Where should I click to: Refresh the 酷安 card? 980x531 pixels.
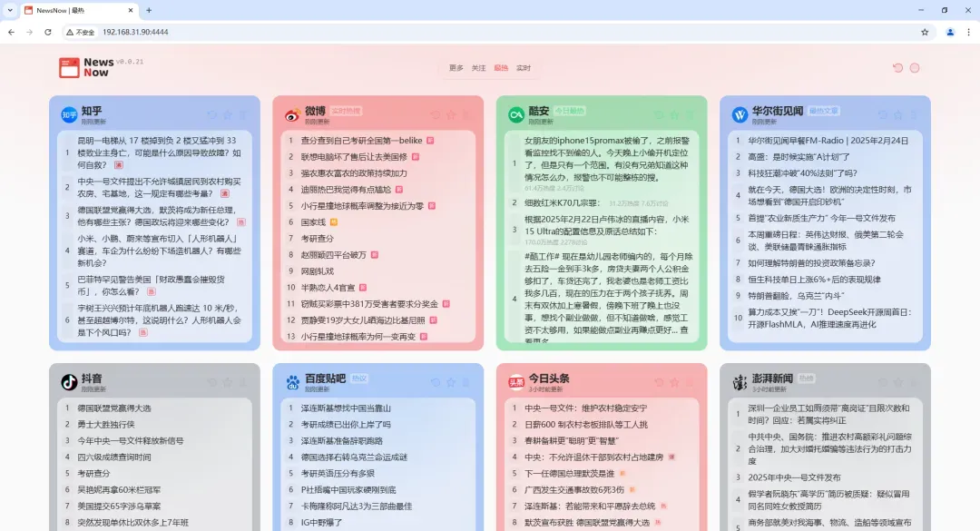click(x=659, y=115)
